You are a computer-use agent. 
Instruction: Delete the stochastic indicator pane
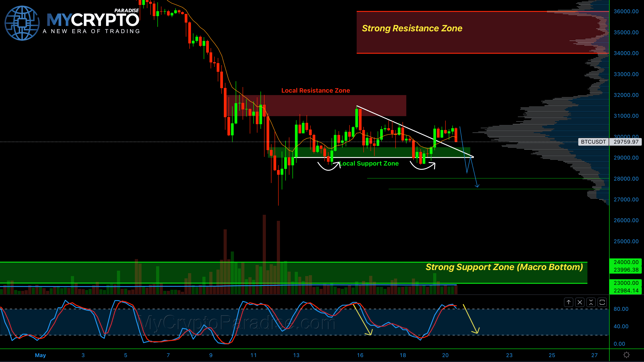pyautogui.click(x=580, y=302)
